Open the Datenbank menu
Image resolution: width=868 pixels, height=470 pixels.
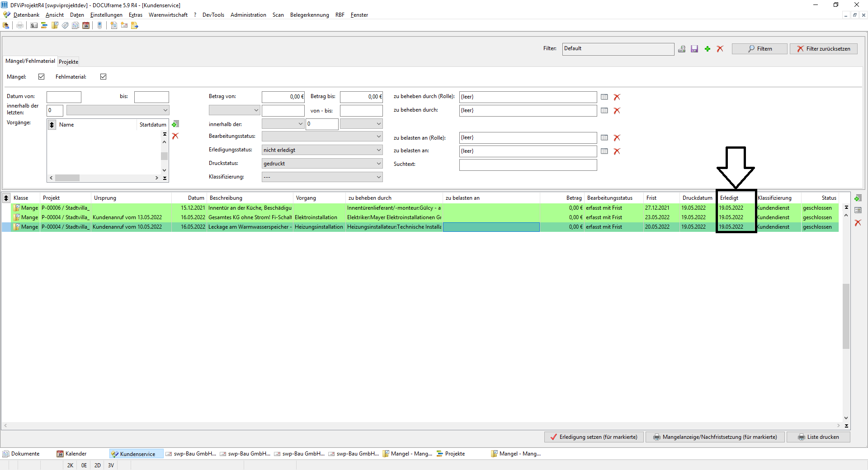(26, 15)
